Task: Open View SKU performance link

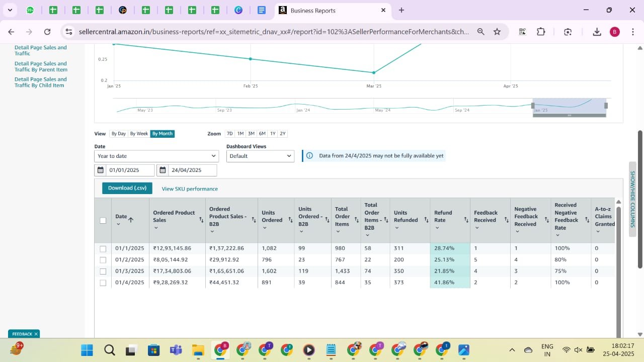Action: tap(190, 189)
